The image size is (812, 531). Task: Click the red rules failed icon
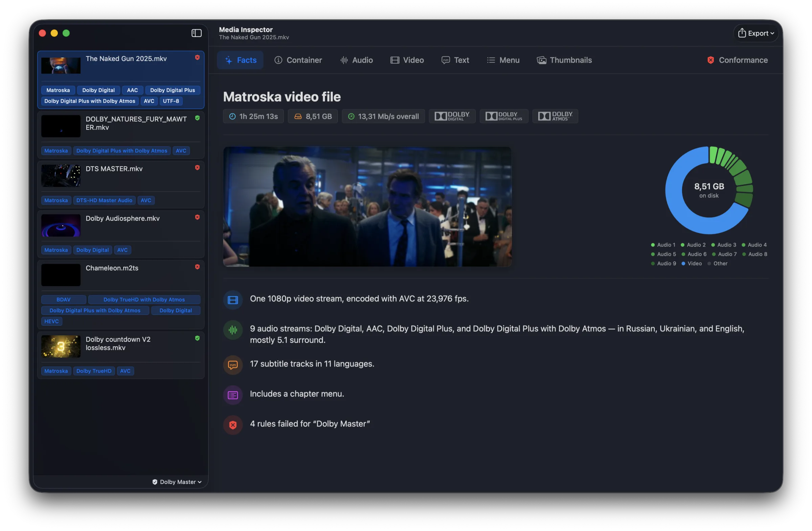click(233, 425)
